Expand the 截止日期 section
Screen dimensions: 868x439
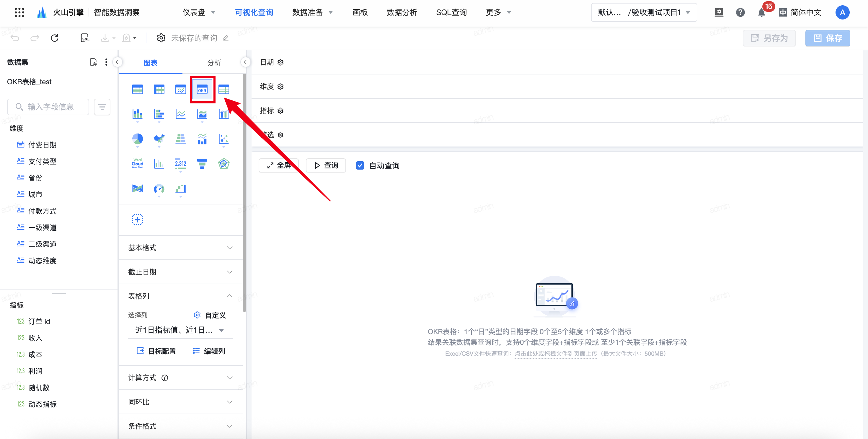tap(181, 272)
